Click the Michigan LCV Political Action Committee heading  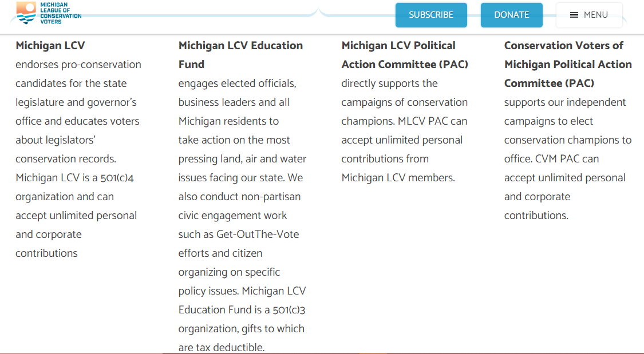click(404, 55)
